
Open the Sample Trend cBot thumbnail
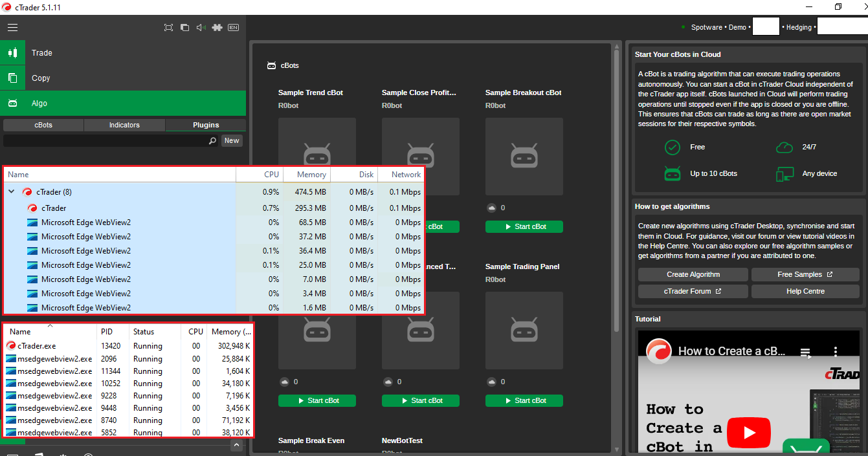[317, 157]
